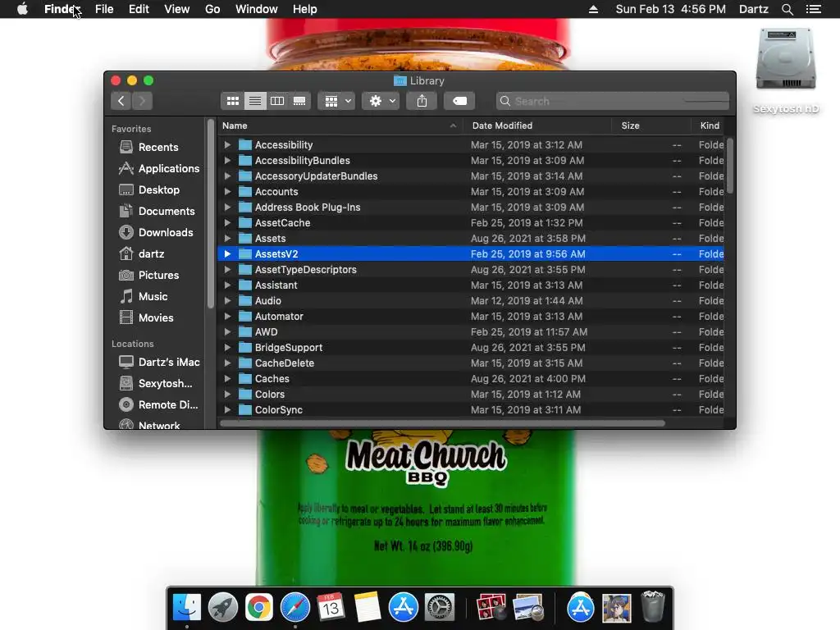Select the AssetTypeDescriptors folder row
The height and width of the screenshot is (630, 840).
coord(471,269)
